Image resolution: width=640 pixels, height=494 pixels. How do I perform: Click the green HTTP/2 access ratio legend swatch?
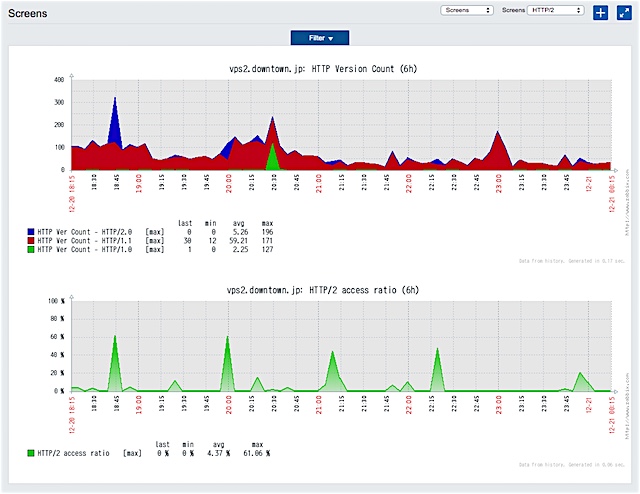click(31, 453)
